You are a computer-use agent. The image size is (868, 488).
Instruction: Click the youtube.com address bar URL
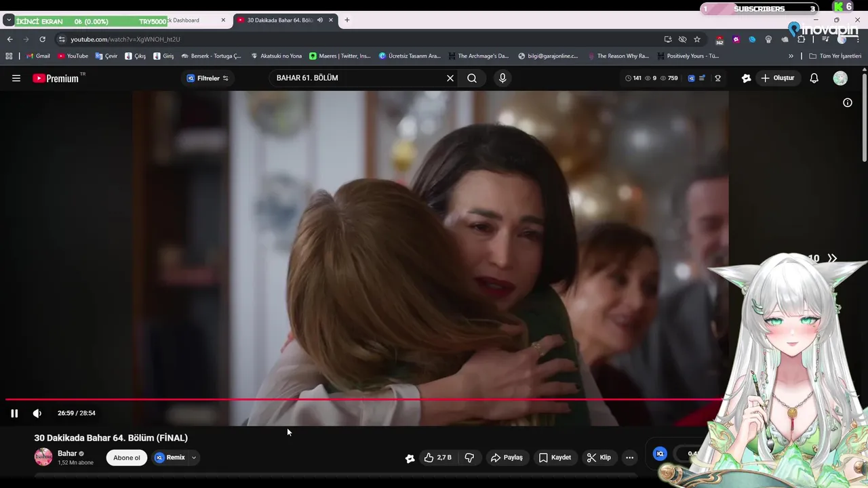(125, 39)
